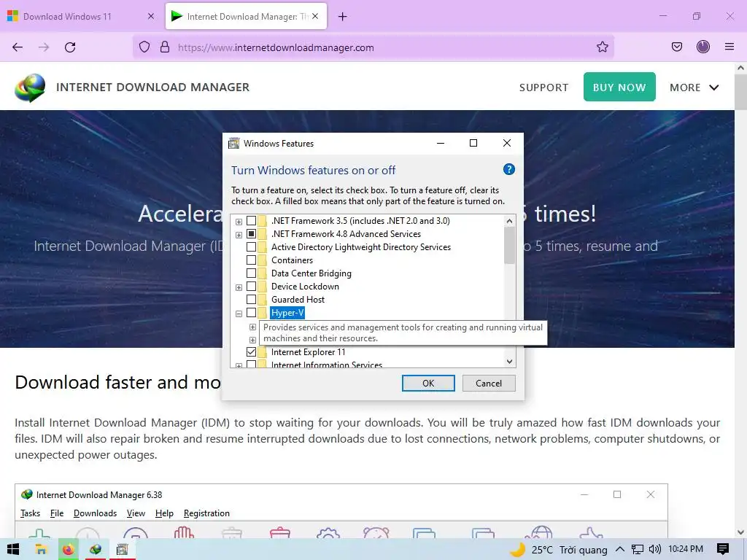Turn on the Guarded Host checkbox
Screen dimensions: 747x560
pyautogui.click(x=251, y=300)
